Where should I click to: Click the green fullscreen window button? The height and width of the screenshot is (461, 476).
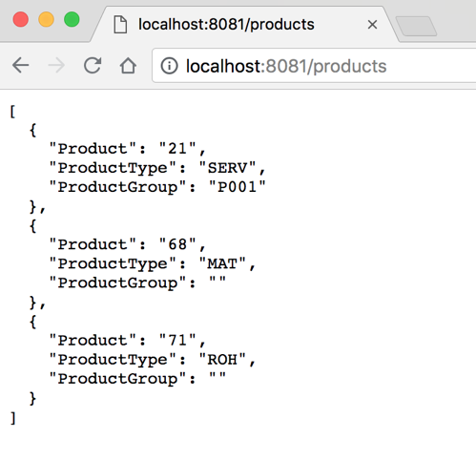[72, 19]
